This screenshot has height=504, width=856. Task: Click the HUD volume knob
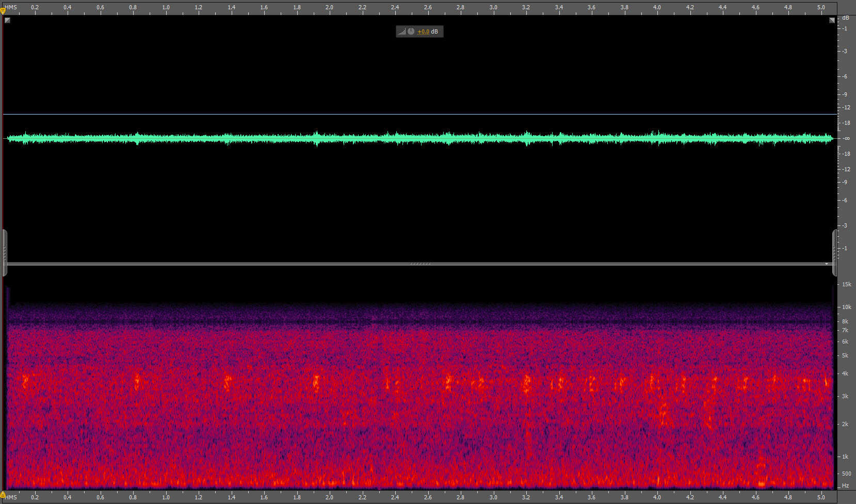pyautogui.click(x=411, y=31)
